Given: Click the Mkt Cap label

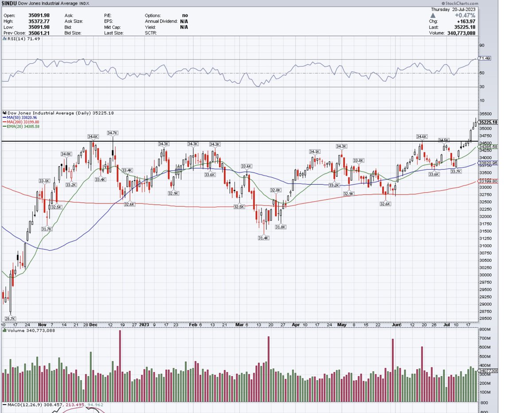Looking at the screenshot, I should (x=111, y=27).
